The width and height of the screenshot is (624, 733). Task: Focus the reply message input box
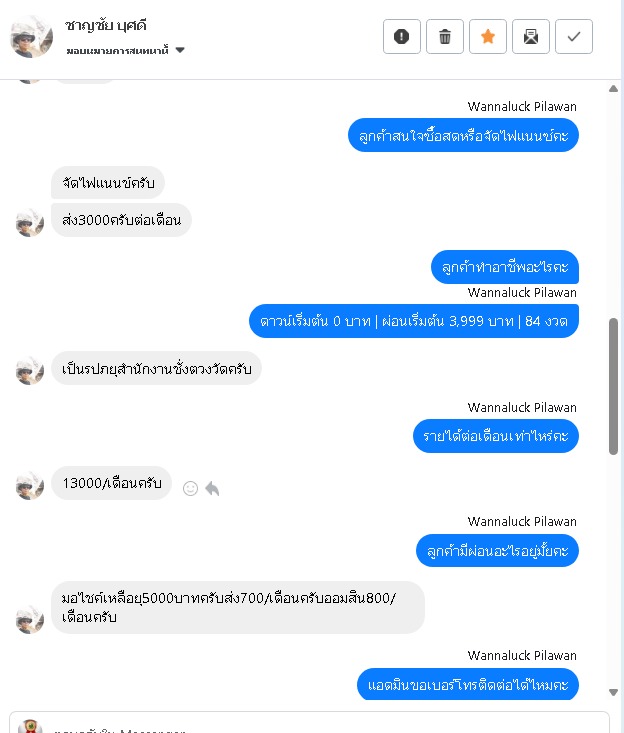point(309,723)
